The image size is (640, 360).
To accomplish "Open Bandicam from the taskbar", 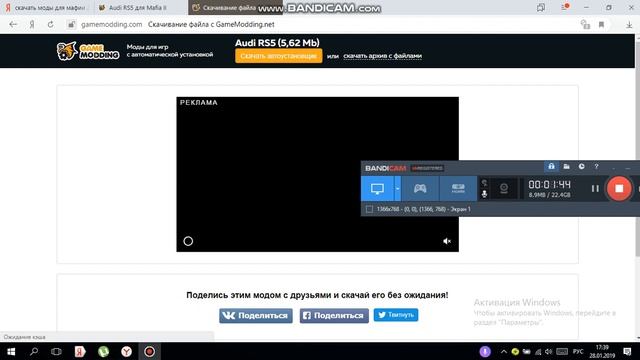I will [x=150, y=351].
